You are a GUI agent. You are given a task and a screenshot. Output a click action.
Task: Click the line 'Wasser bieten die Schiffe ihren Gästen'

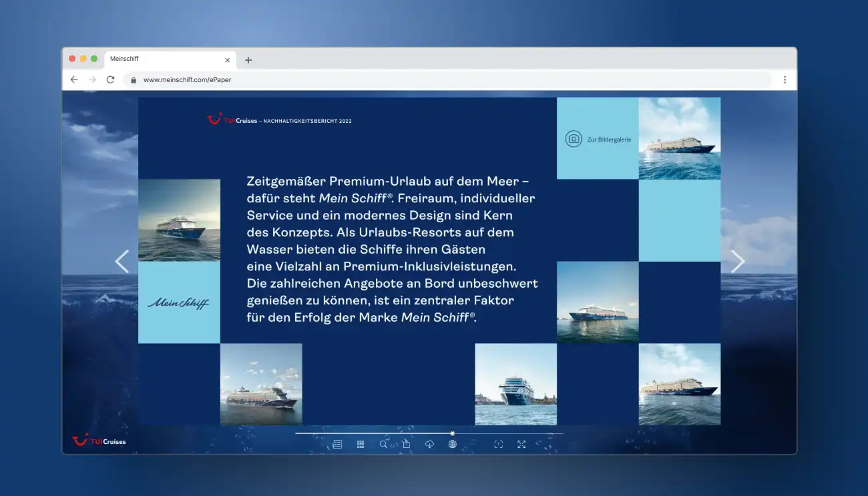[366, 249]
